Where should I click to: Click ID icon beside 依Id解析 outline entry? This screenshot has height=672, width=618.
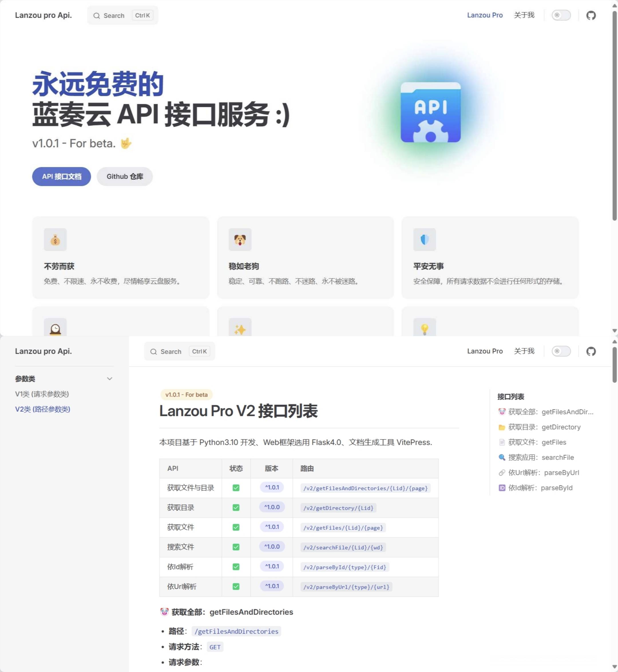point(502,488)
